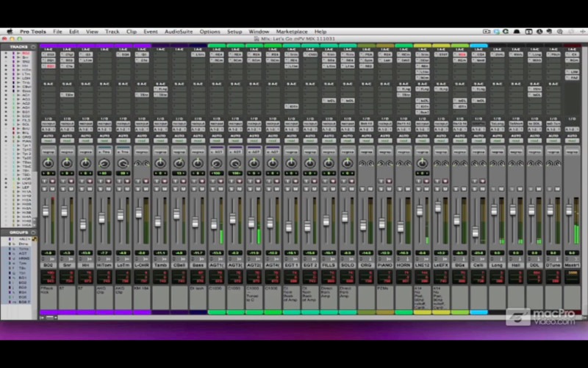
Task: Record-enable the PIANO track
Action: [390, 181]
